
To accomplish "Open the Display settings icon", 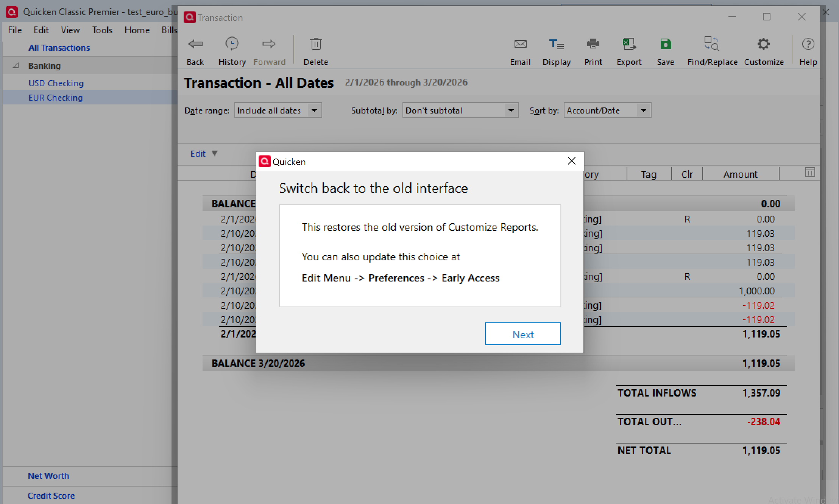I will (556, 44).
